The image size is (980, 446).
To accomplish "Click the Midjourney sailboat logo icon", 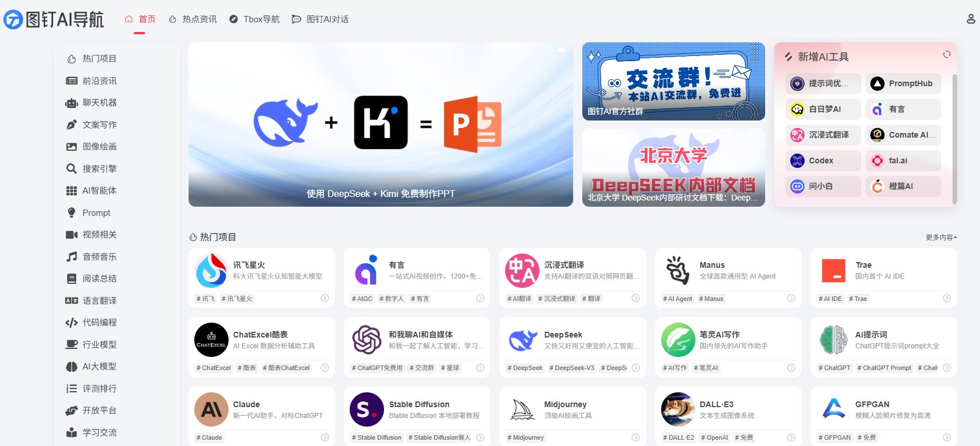I will (522, 409).
